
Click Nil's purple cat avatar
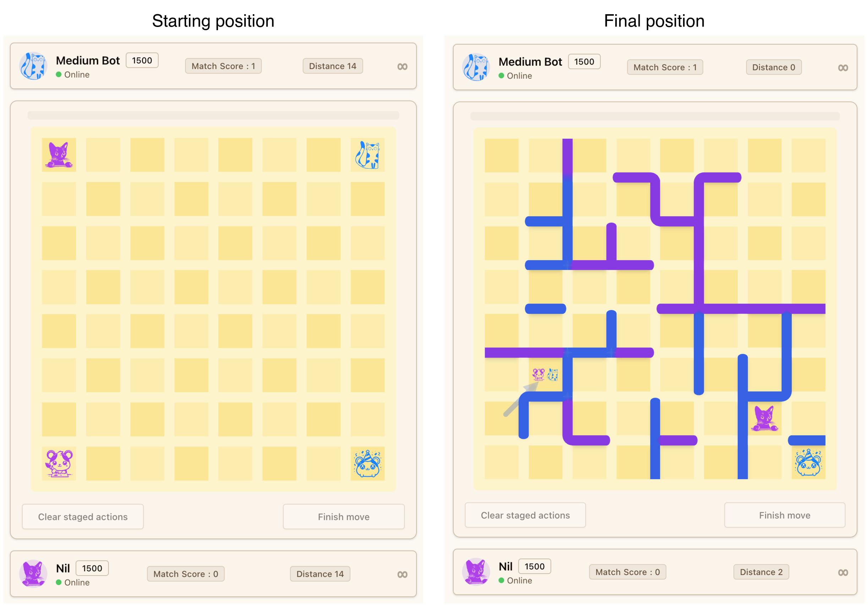(x=34, y=573)
